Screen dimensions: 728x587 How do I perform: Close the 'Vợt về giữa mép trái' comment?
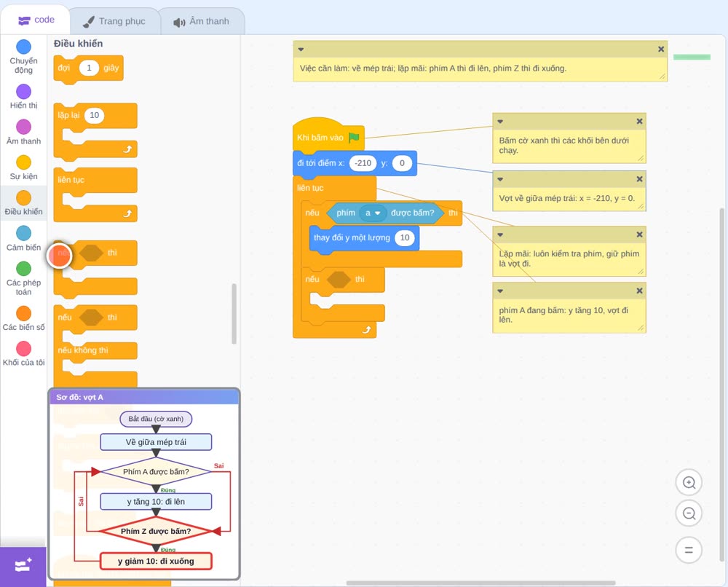click(639, 178)
